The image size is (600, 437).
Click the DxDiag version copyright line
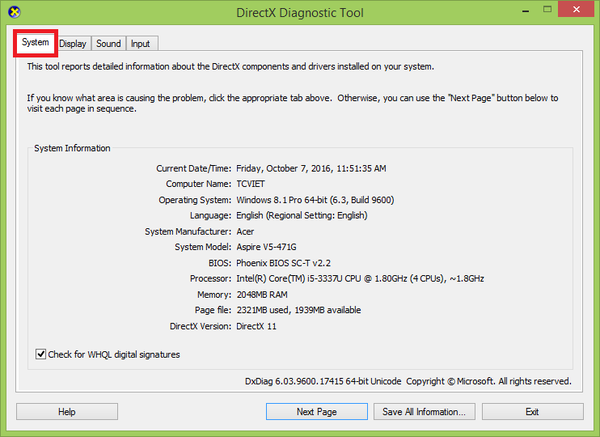[408, 382]
